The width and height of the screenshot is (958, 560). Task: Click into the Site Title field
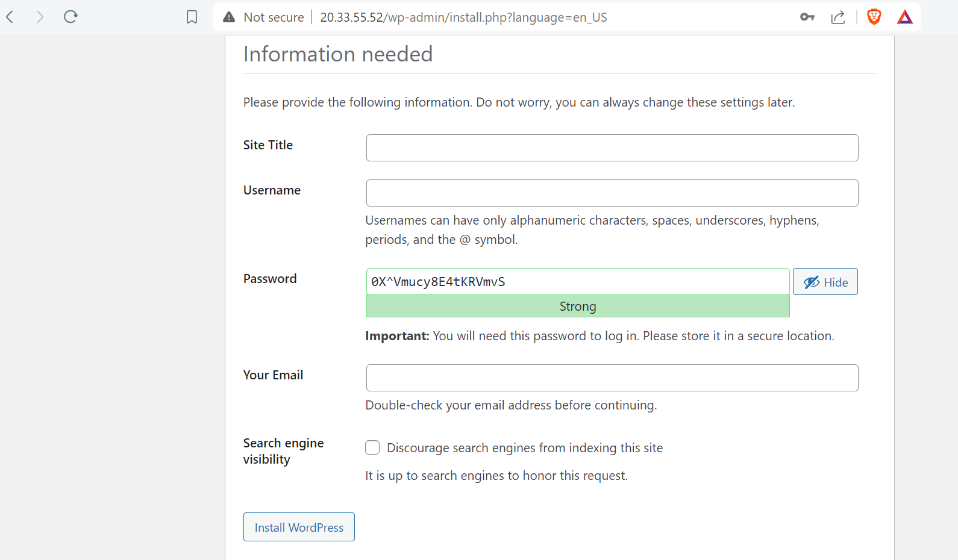(612, 148)
